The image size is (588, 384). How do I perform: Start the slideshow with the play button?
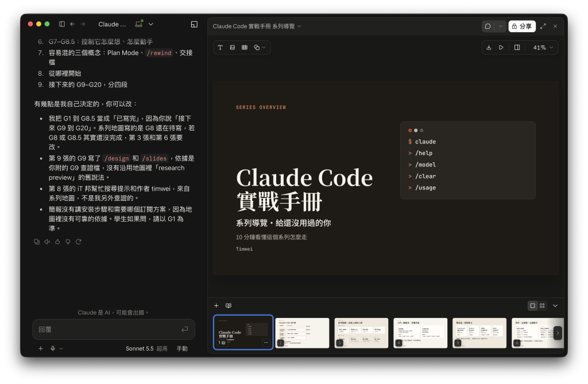pyautogui.click(x=501, y=48)
